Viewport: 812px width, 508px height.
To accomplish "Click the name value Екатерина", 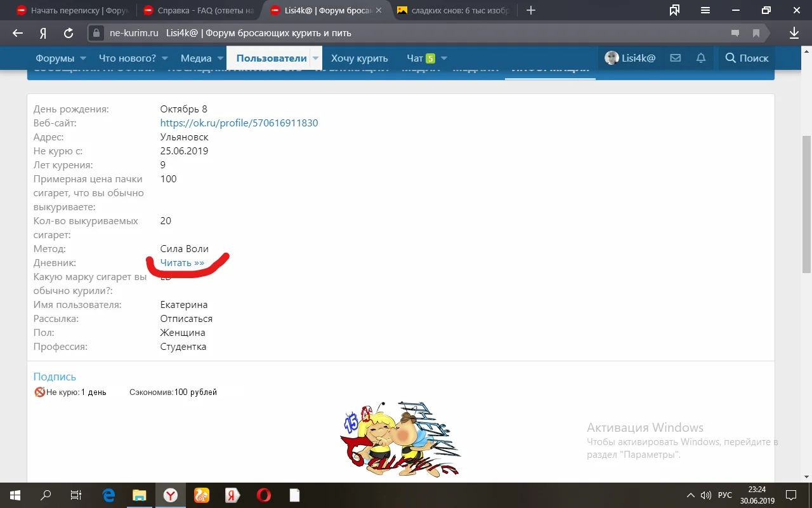I will [184, 305].
